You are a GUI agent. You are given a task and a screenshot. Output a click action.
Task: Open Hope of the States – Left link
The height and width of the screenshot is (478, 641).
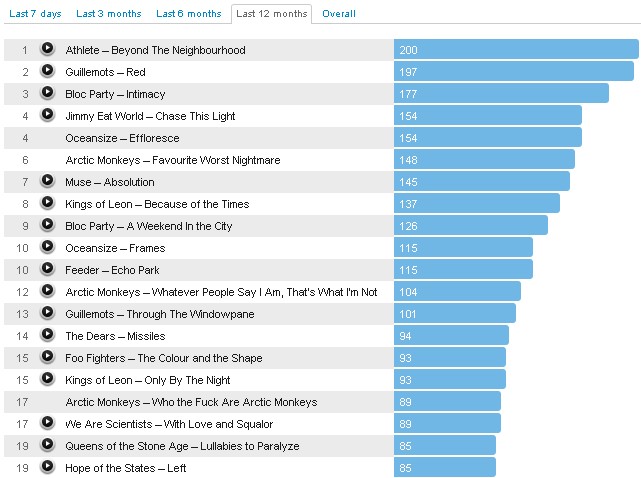pyautogui.click(x=126, y=468)
